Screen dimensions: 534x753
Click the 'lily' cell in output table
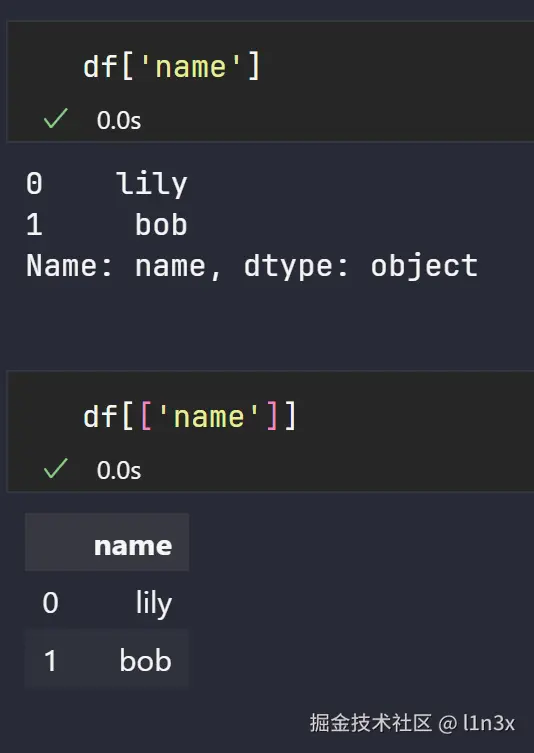click(x=154, y=603)
